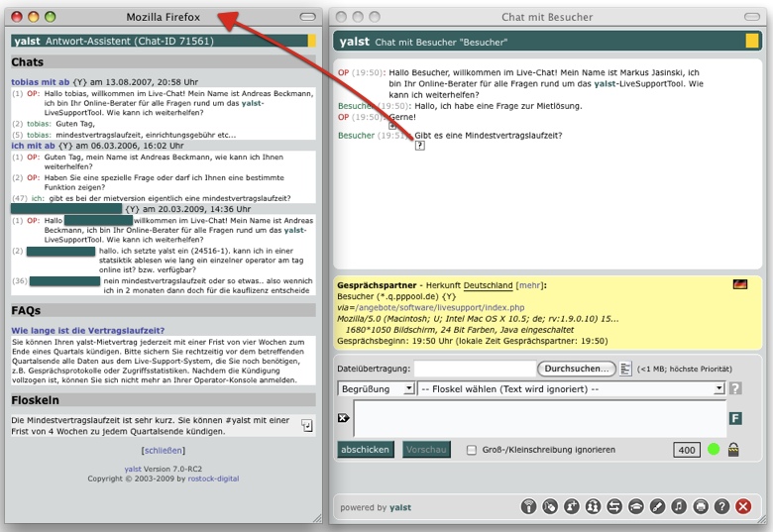Open chat transcript tobias mit ab
The height and width of the screenshot is (532, 773).
41,82
